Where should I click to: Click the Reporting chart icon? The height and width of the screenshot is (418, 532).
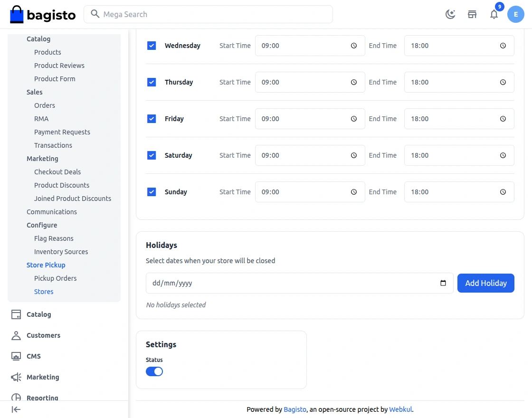click(16, 397)
